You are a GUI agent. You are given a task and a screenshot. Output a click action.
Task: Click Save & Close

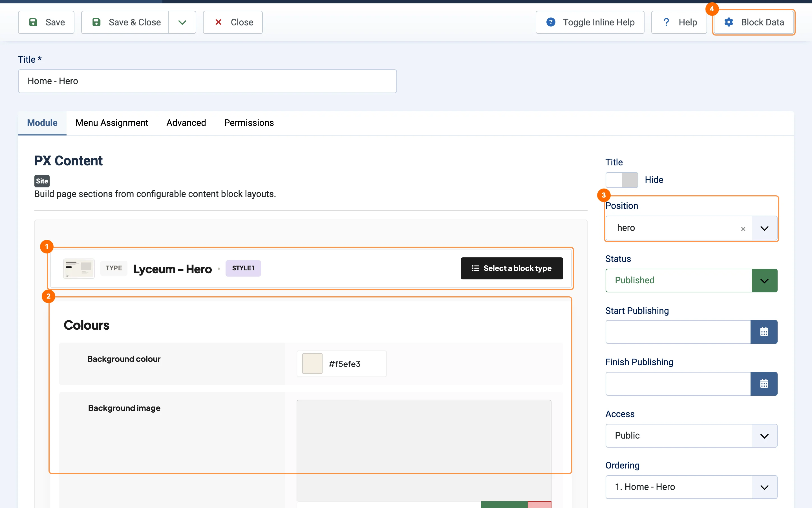pos(125,22)
